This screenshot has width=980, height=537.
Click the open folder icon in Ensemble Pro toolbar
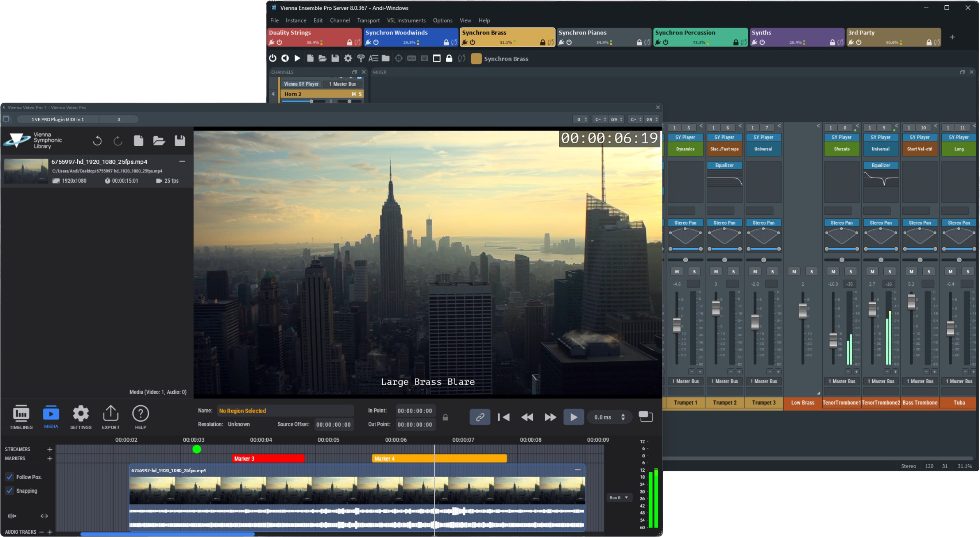(323, 58)
